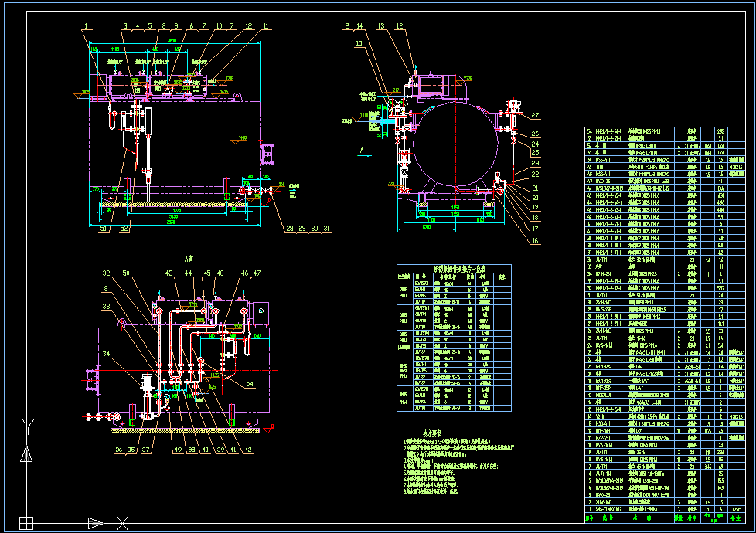756x533 pixels.
Task: Click the pressure gauge symbol in the side view
Action: coord(399,102)
